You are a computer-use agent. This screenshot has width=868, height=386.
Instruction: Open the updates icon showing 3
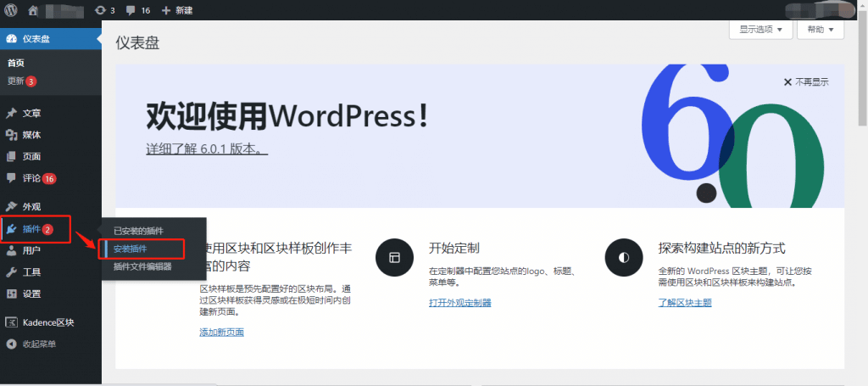tap(100, 10)
